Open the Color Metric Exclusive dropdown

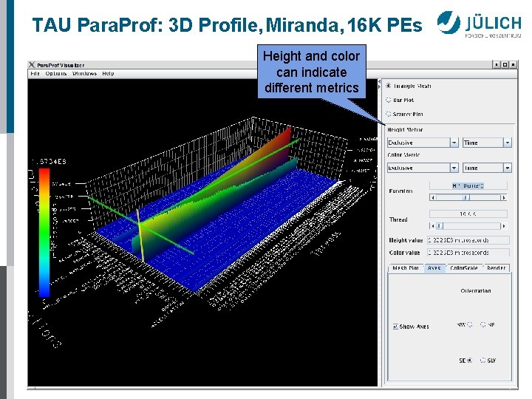tap(423, 168)
